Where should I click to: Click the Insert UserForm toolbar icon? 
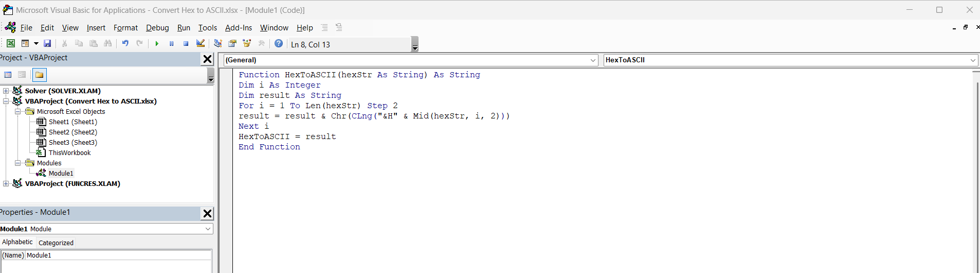coord(25,44)
